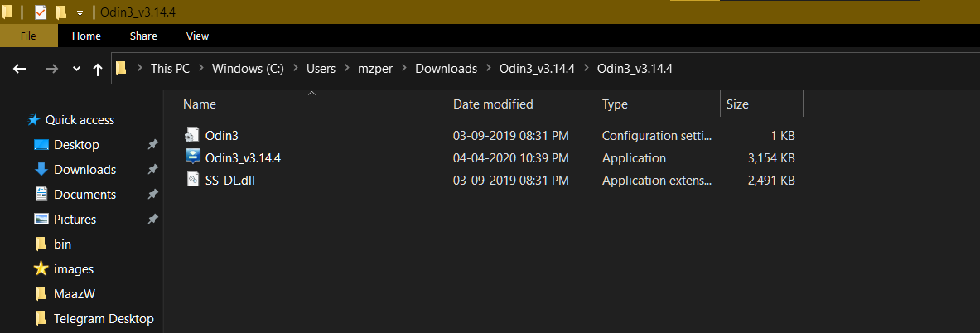Switch to the View ribbon tab
980x333 pixels.
pos(197,36)
